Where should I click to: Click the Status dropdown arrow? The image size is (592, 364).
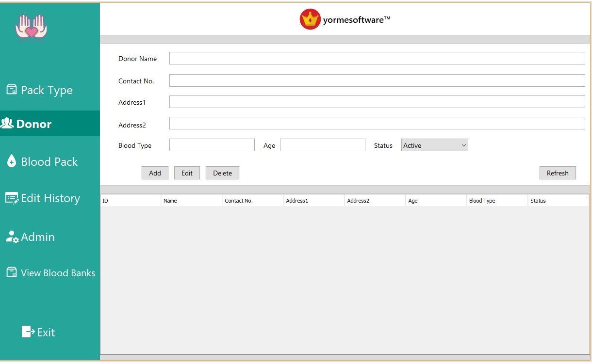(x=462, y=145)
